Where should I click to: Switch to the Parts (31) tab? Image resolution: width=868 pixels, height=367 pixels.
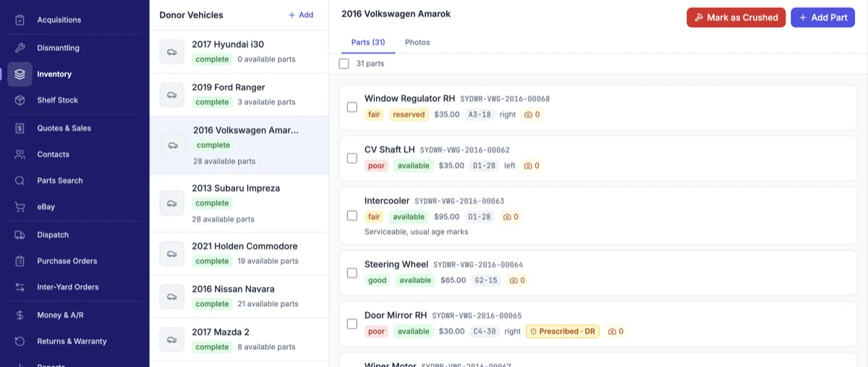point(368,43)
